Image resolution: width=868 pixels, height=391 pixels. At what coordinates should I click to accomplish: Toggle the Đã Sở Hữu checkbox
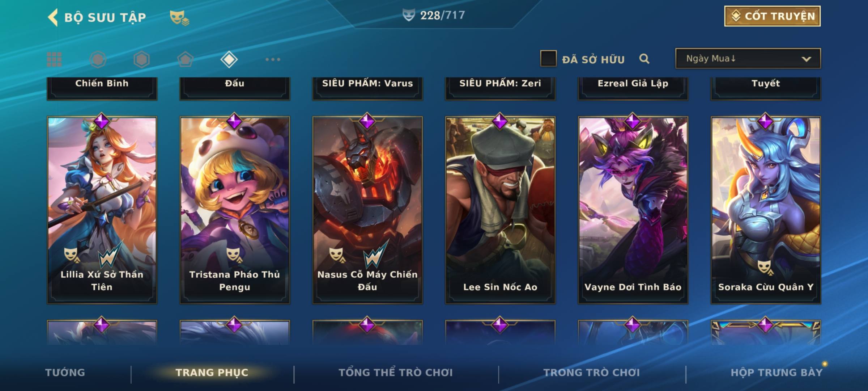(548, 59)
